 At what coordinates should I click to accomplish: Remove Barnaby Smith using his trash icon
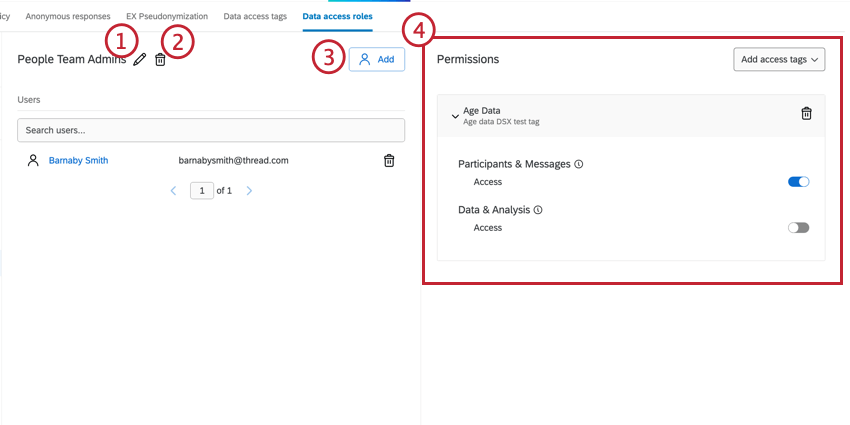coord(389,160)
